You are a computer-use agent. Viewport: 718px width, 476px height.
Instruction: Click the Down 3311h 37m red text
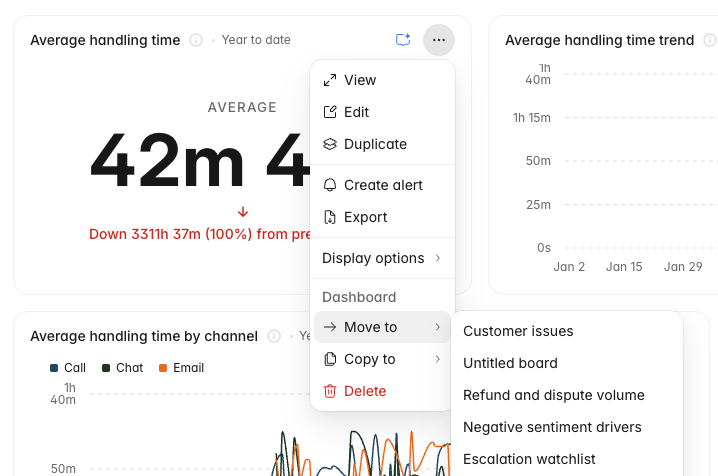200,234
